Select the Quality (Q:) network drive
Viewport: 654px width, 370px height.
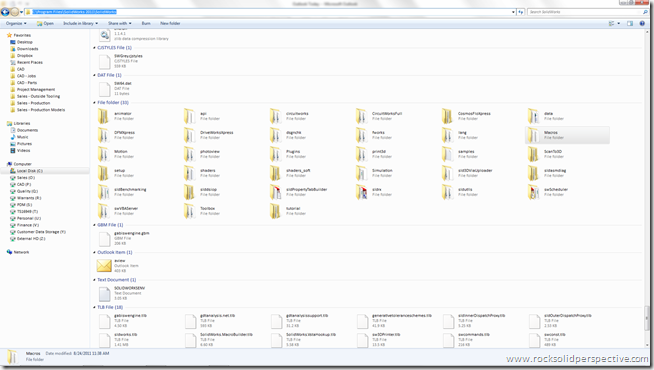(24, 191)
